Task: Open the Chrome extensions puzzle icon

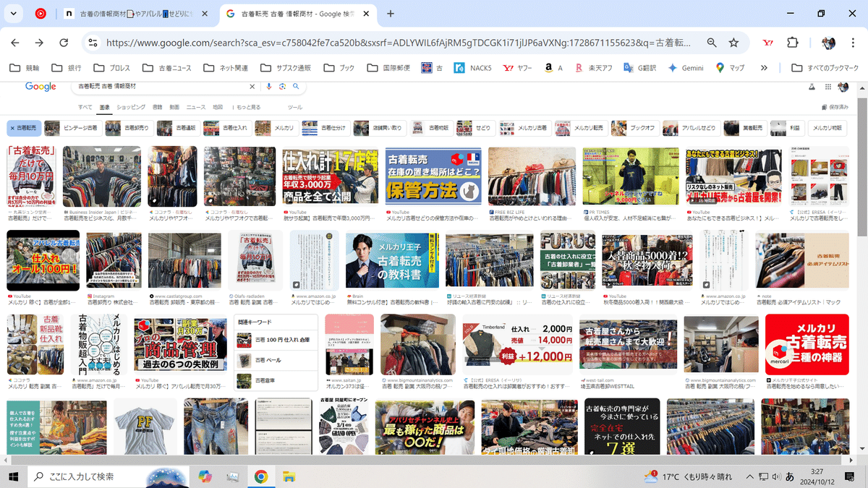Action: 793,43
